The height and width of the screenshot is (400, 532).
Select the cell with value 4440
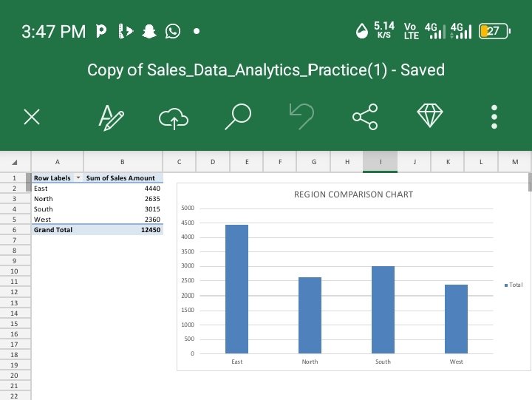(x=123, y=189)
